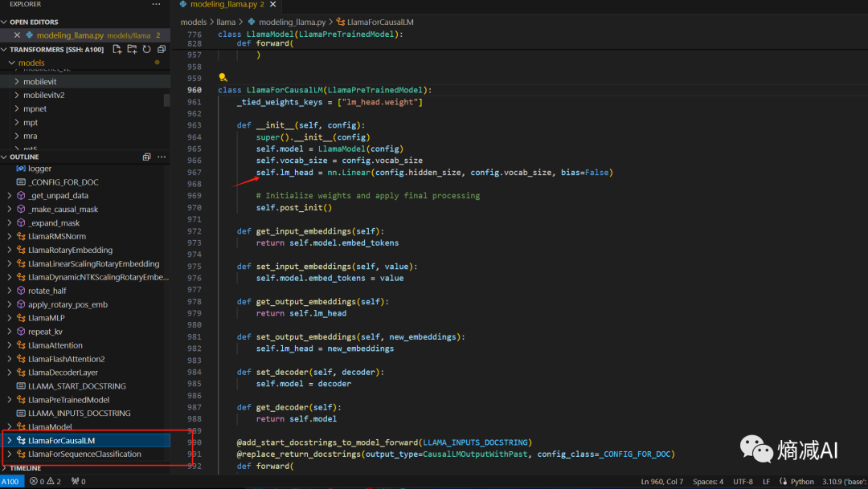
Task: Expand _get_unpad_data in the Outline
Action: coord(10,195)
